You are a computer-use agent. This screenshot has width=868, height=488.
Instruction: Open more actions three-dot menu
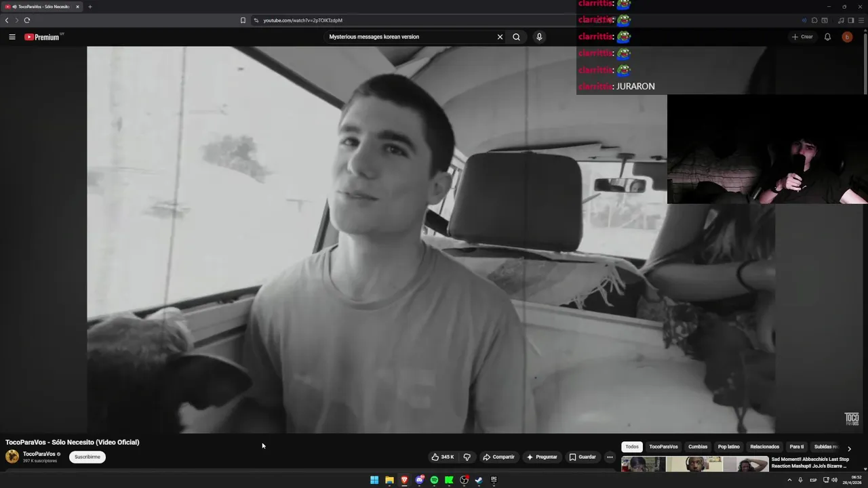click(x=610, y=457)
